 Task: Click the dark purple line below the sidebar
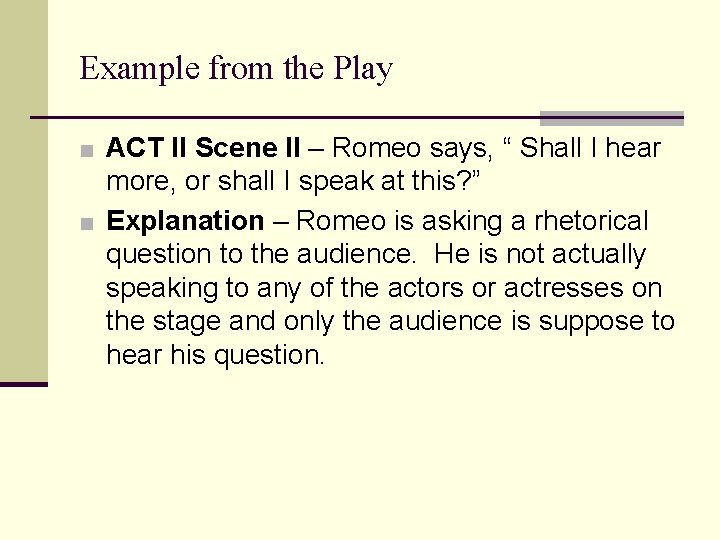[23, 384]
